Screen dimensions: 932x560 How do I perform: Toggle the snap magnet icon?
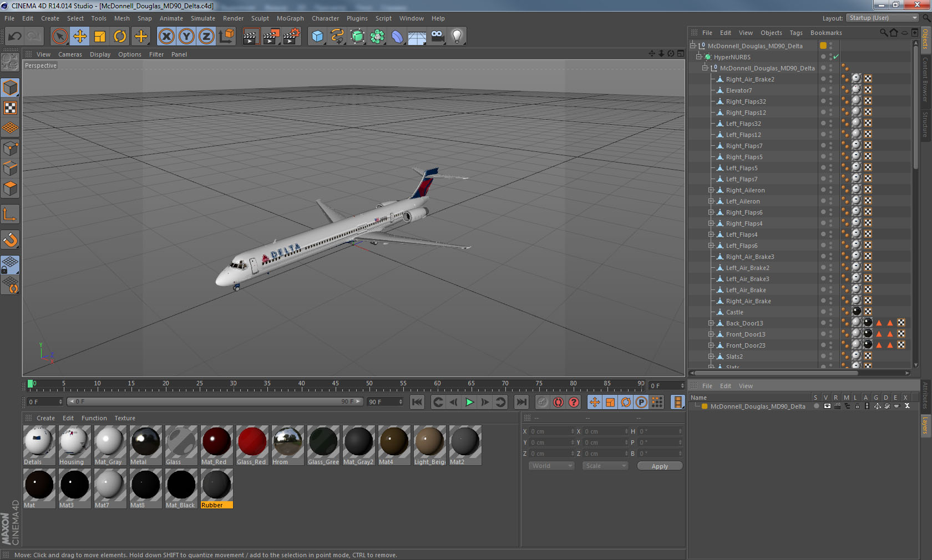point(10,240)
